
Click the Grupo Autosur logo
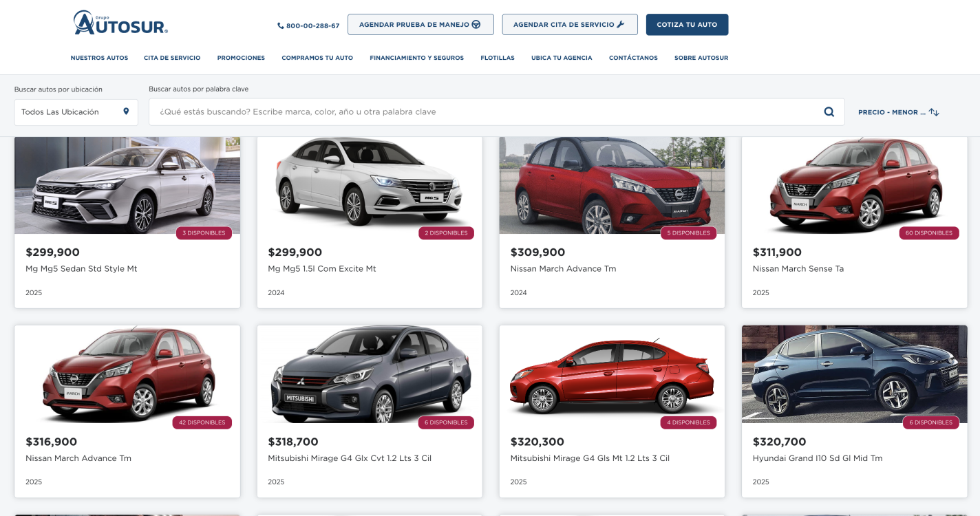pyautogui.click(x=120, y=23)
